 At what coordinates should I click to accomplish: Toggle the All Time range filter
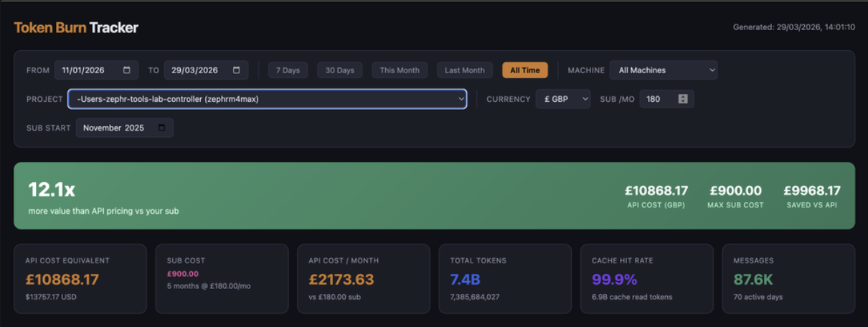point(524,70)
